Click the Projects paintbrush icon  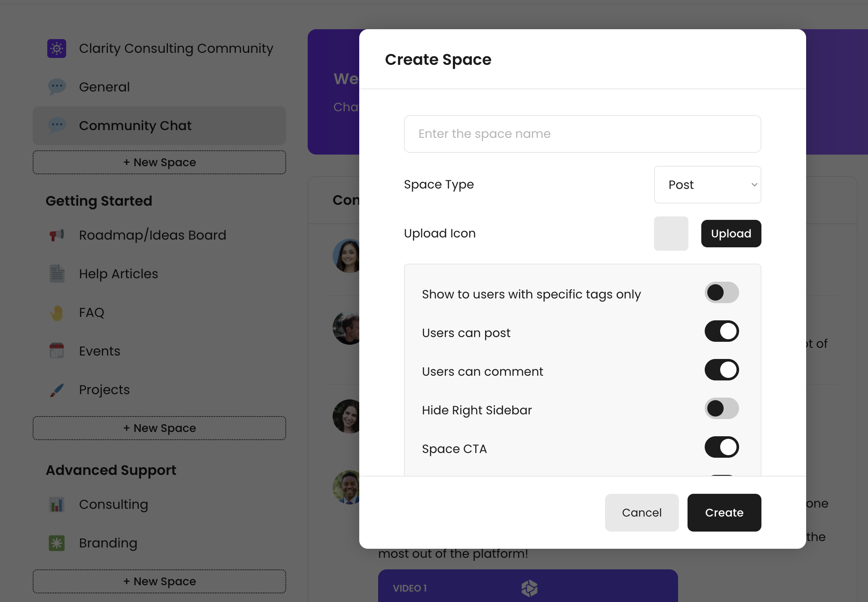coord(57,390)
